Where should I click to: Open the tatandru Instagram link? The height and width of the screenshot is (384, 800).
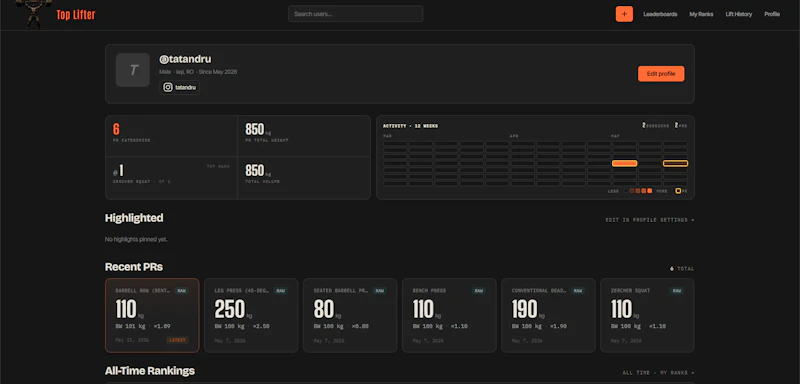[179, 87]
